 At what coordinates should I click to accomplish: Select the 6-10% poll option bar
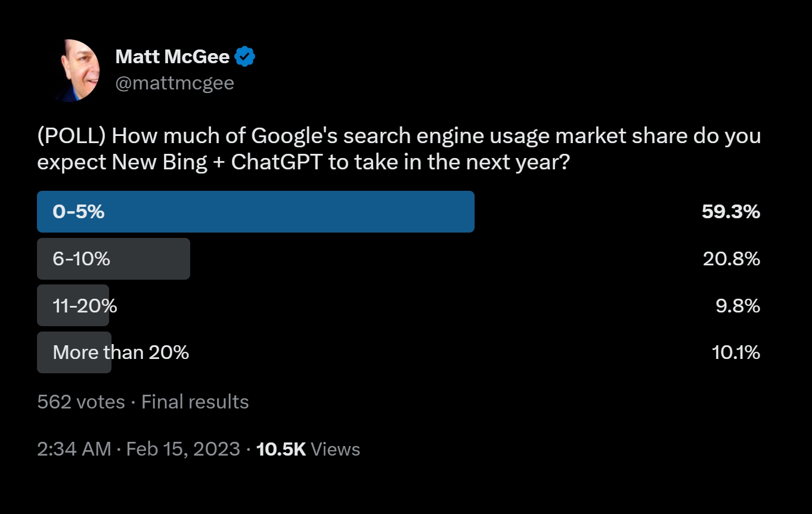point(113,259)
